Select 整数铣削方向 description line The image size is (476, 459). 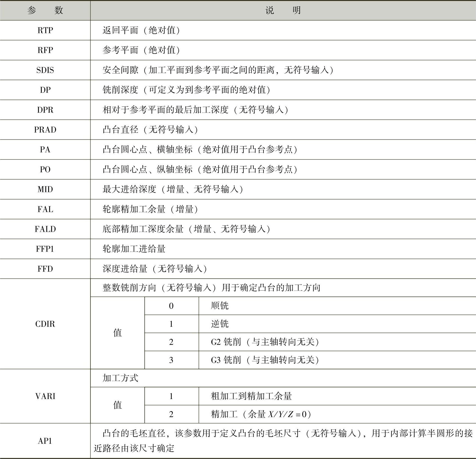pos(211,288)
